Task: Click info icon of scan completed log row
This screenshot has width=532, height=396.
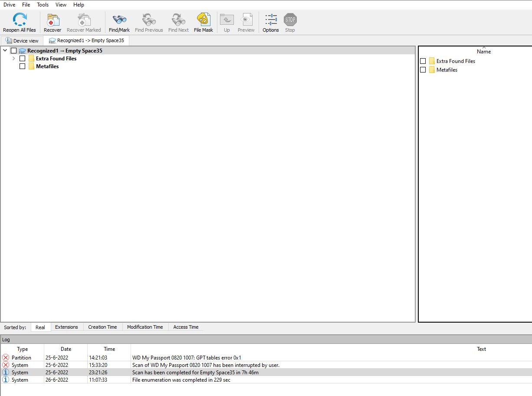Action: tap(6, 373)
